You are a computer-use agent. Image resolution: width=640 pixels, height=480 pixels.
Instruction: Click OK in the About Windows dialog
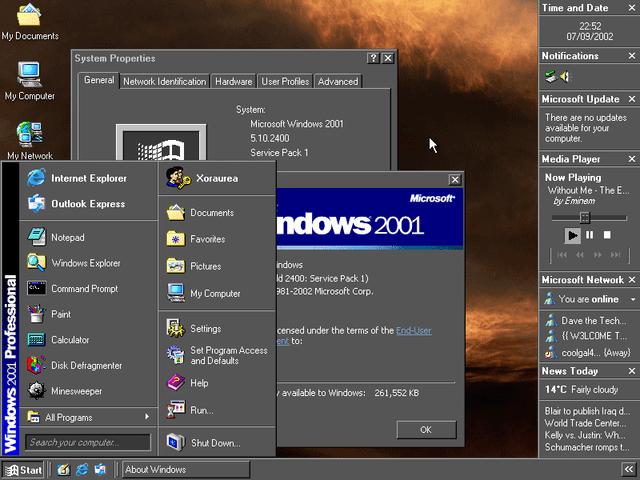(x=425, y=429)
